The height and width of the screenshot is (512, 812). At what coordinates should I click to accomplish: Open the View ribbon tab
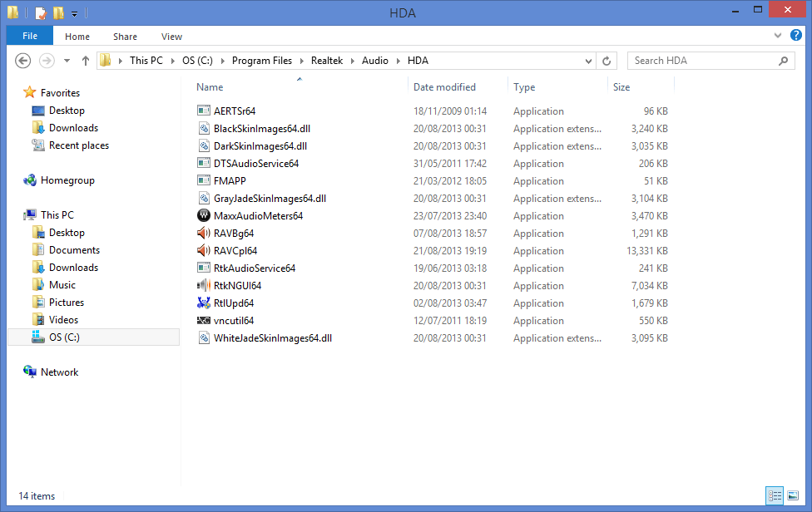coord(171,37)
